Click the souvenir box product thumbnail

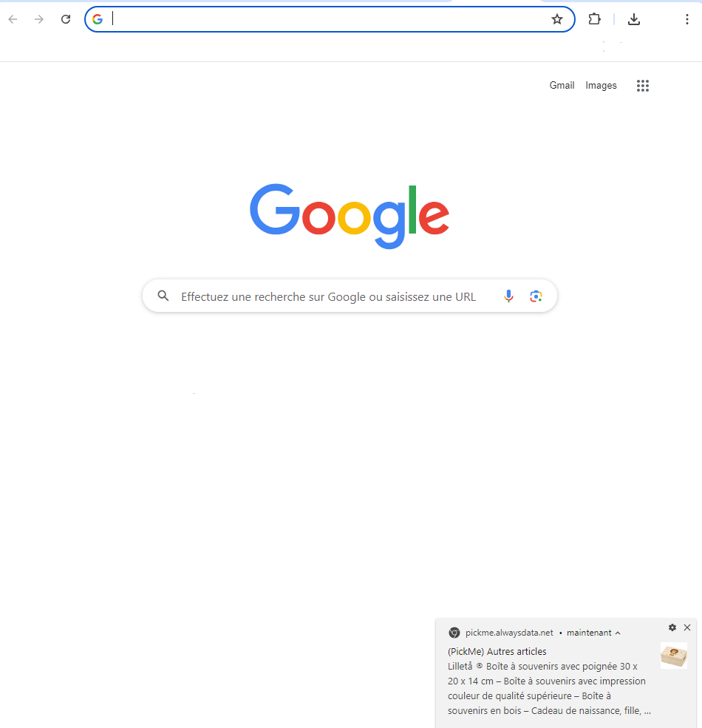tap(674, 655)
